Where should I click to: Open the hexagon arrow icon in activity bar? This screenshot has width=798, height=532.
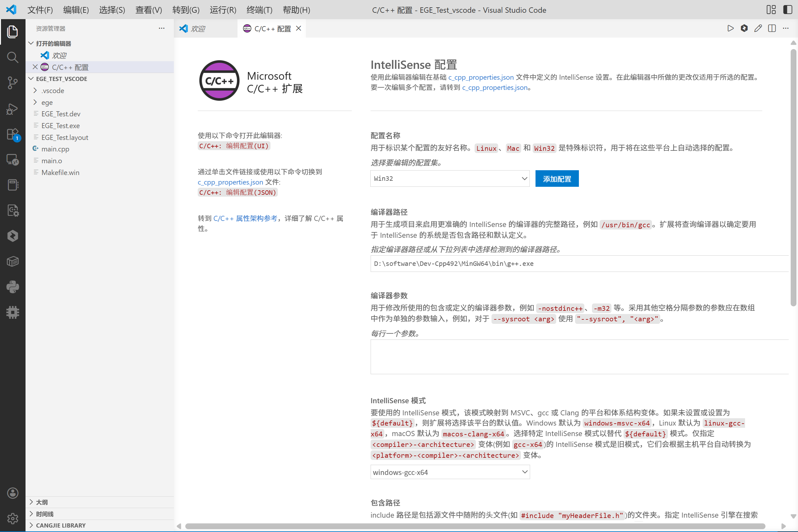[x=12, y=236]
